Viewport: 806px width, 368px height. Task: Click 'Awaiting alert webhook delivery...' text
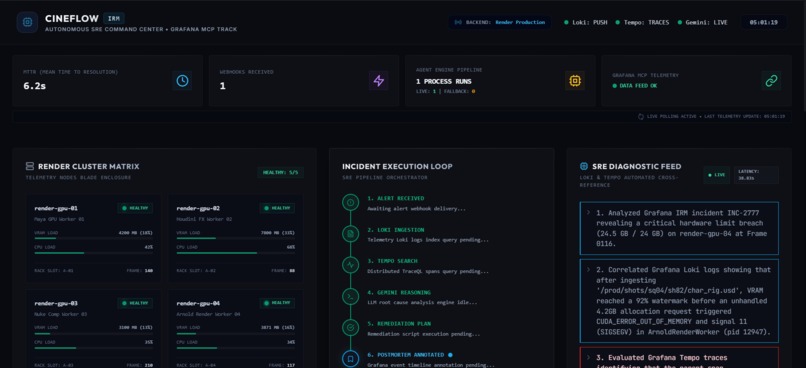(416, 209)
